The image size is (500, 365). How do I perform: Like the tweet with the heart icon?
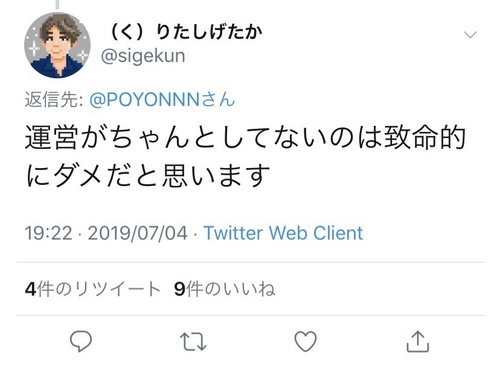pos(305,341)
